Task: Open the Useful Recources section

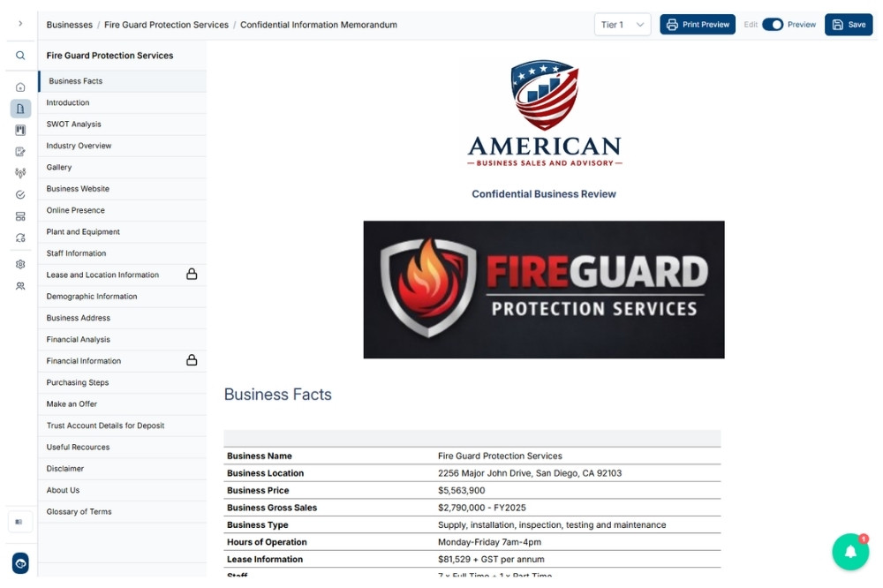Action: (122, 448)
